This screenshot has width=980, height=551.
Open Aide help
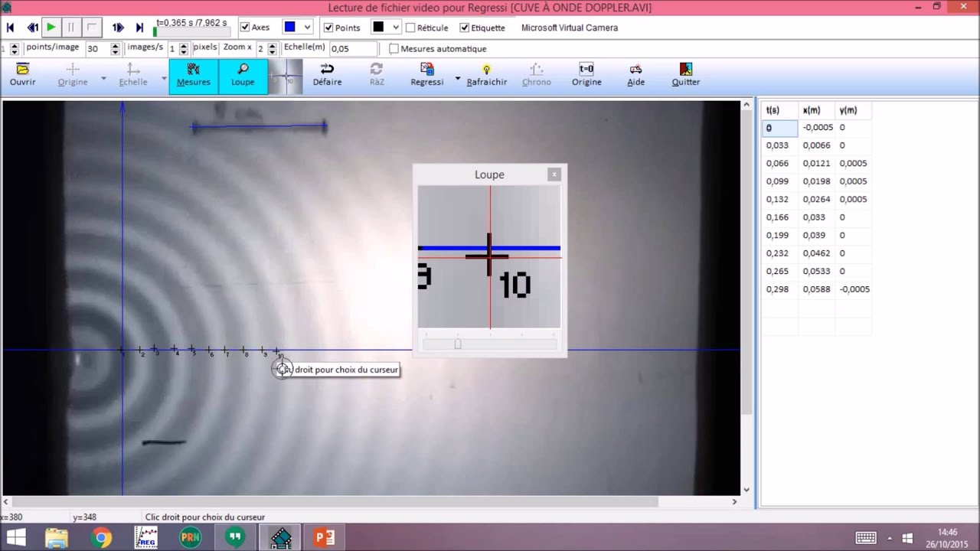(636, 75)
